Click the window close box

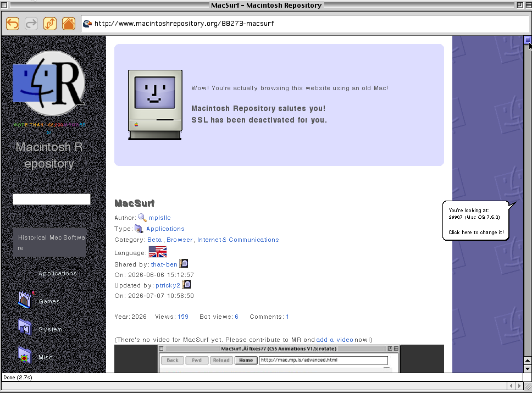4,5
